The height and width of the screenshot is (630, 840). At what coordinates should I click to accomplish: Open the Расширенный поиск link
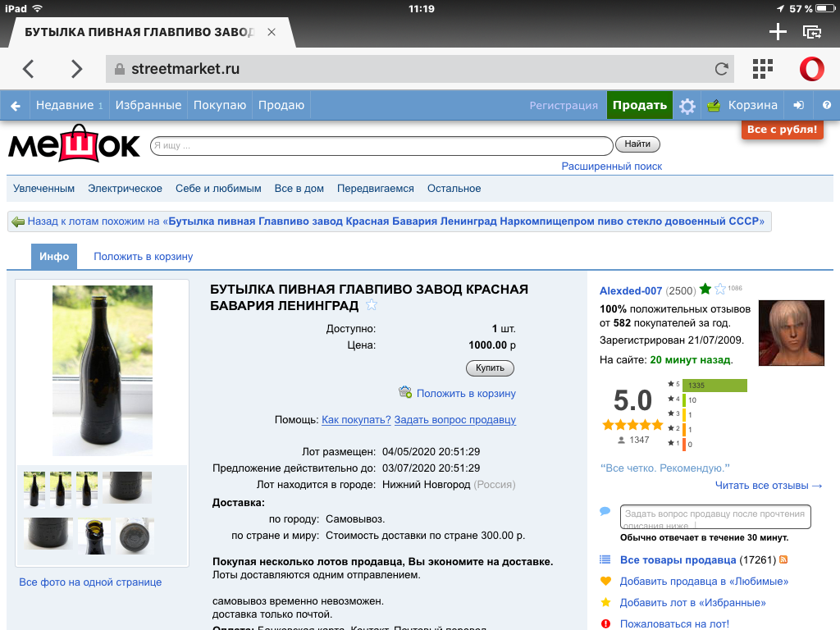tap(611, 167)
